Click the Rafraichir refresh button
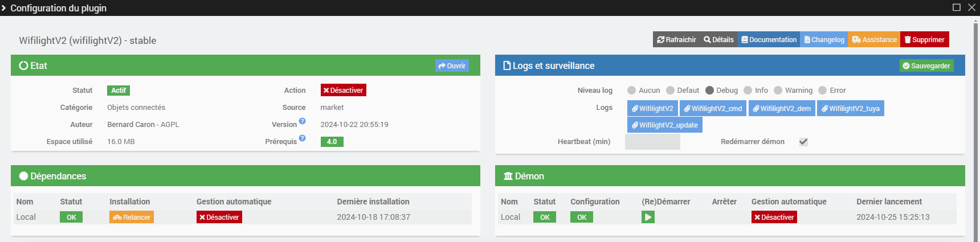Screen dimensions: 980x242 pos(676,40)
